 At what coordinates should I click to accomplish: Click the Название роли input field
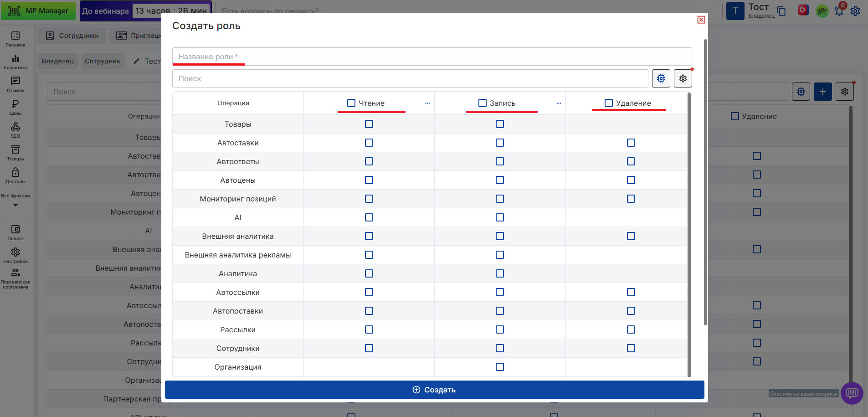[431, 57]
